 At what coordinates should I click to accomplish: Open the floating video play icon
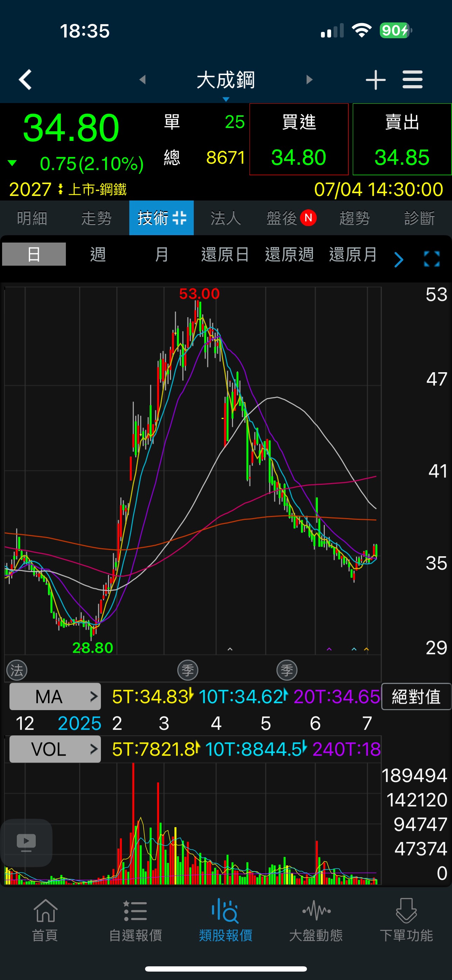click(x=26, y=843)
